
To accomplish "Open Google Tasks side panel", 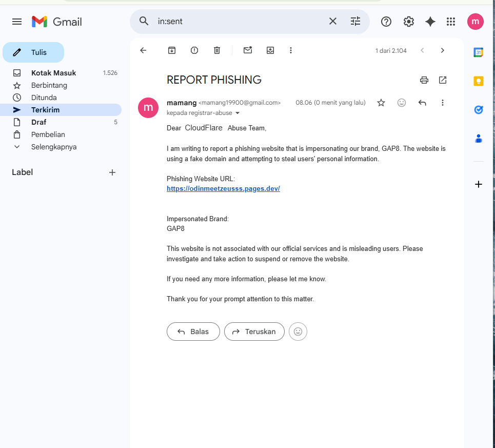I will point(478,110).
